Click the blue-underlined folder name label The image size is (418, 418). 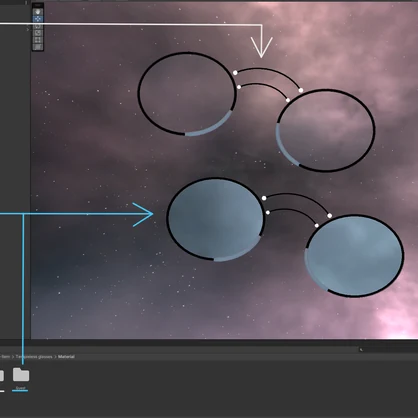pos(21,388)
